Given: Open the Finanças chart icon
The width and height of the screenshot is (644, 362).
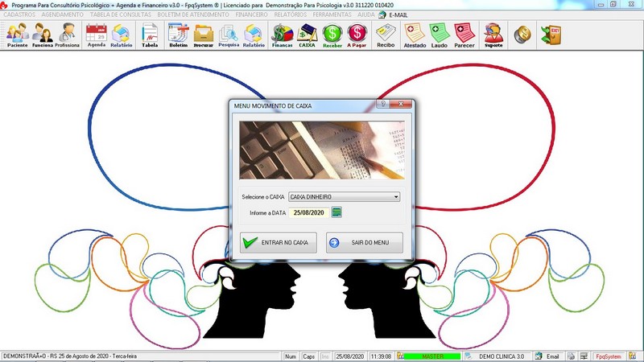Looking at the screenshot, I should [283, 35].
